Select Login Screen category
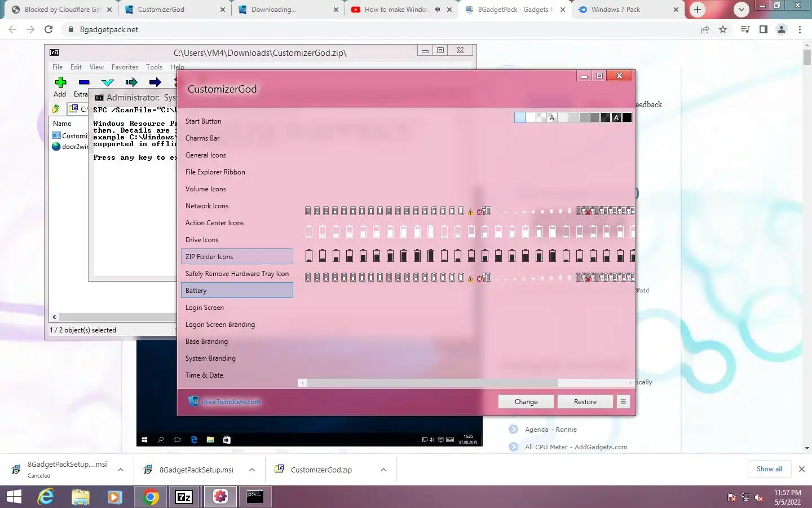Screen dimensions: 812x508 (237, 308)
